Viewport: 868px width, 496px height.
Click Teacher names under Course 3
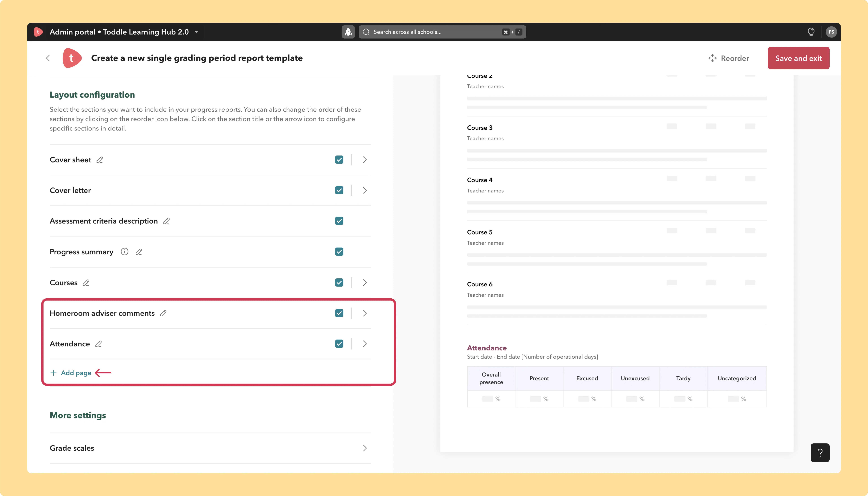(x=485, y=139)
